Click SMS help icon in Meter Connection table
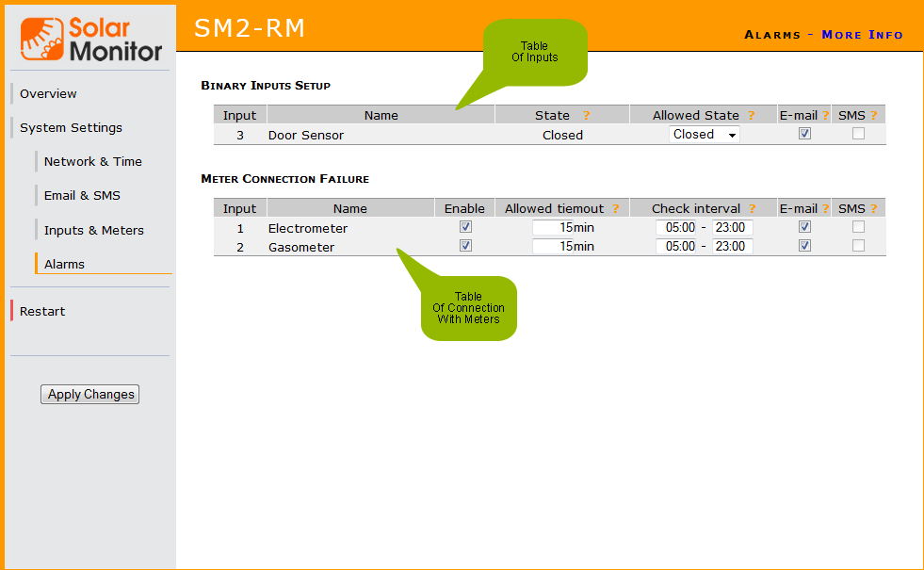The image size is (924, 570). 873,208
